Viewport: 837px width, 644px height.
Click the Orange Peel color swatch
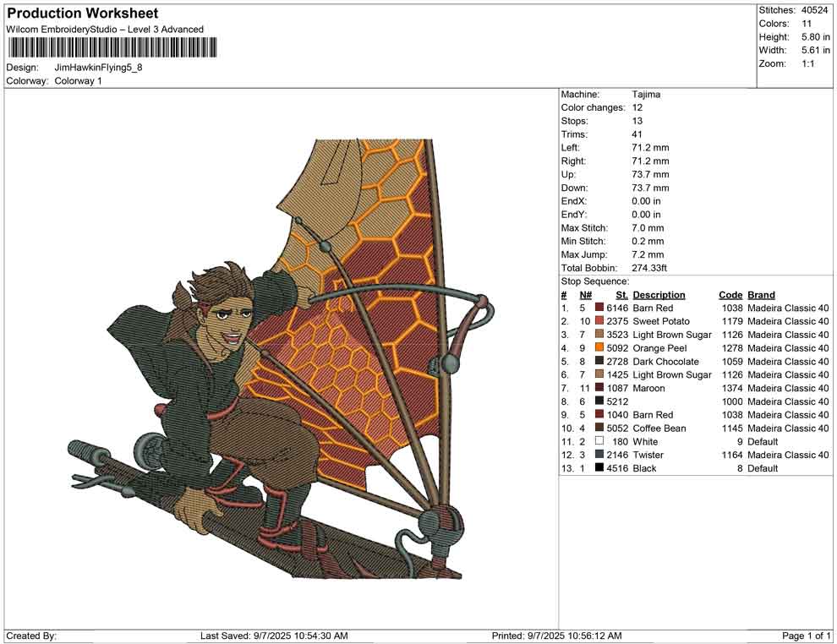(599, 348)
